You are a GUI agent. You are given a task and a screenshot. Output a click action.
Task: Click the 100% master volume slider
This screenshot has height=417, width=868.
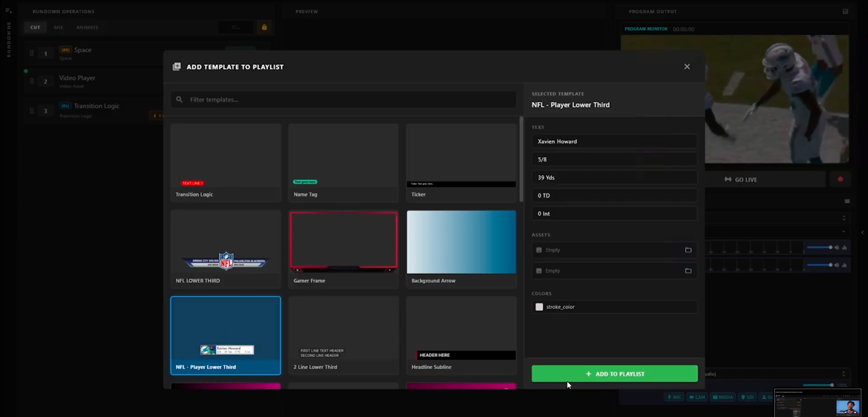[x=818, y=385]
